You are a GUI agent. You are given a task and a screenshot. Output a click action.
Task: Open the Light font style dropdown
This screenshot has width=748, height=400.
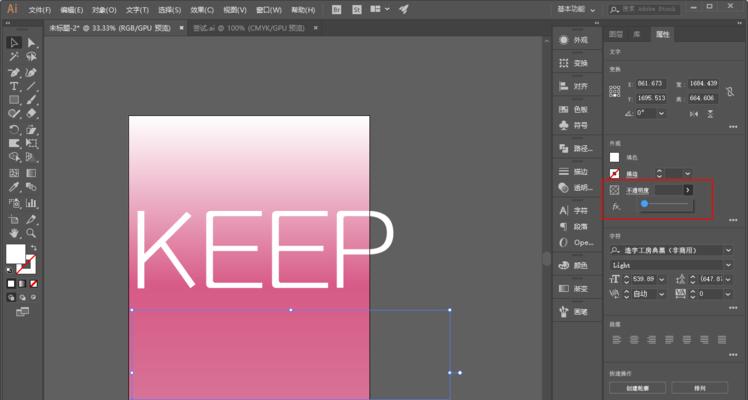pyautogui.click(x=728, y=265)
